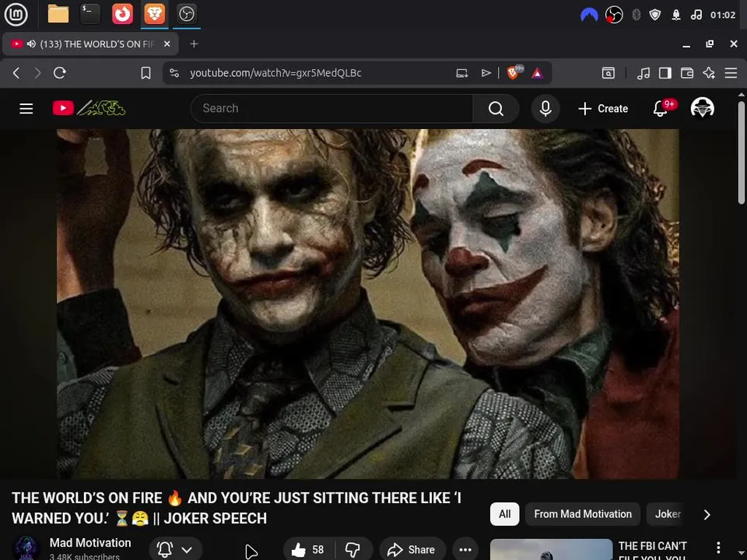Like the video with 58 likes

[309, 550]
